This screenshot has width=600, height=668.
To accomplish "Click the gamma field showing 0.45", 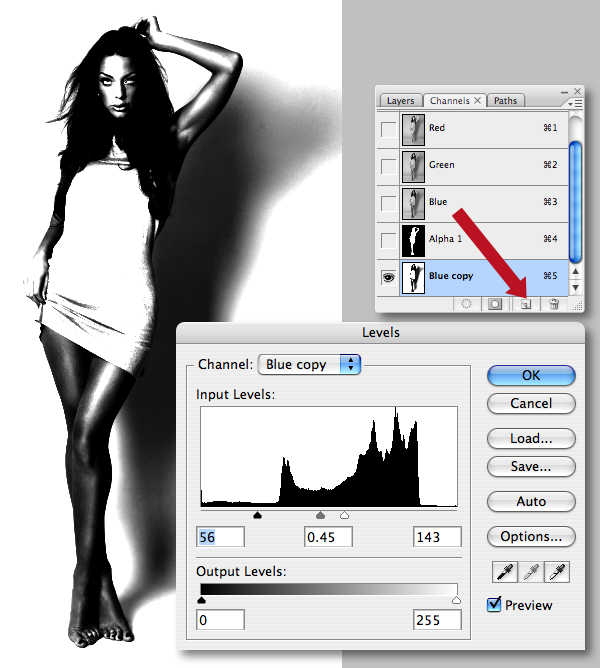I will tap(328, 537).
